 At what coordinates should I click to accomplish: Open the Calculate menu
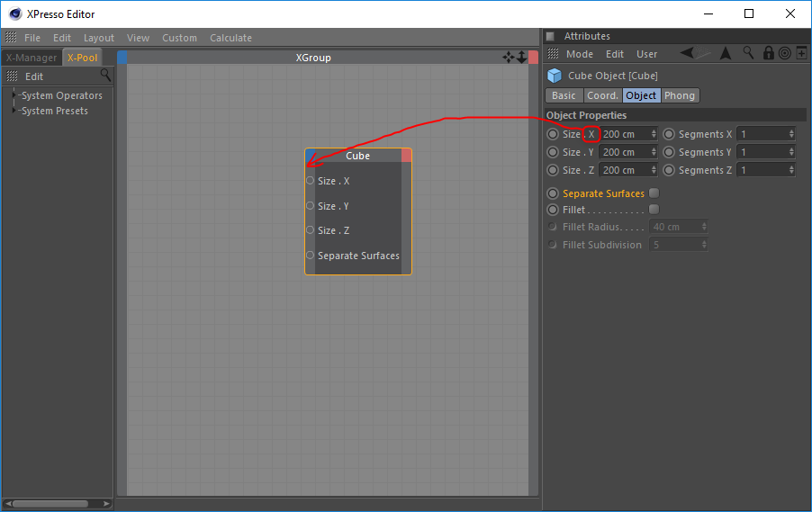pos(230,38)
